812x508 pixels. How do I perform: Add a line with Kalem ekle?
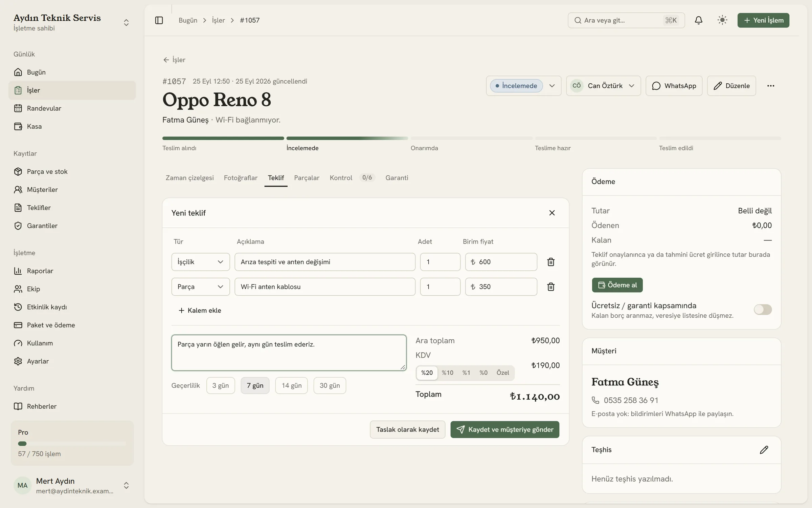[x=200, y=311]
